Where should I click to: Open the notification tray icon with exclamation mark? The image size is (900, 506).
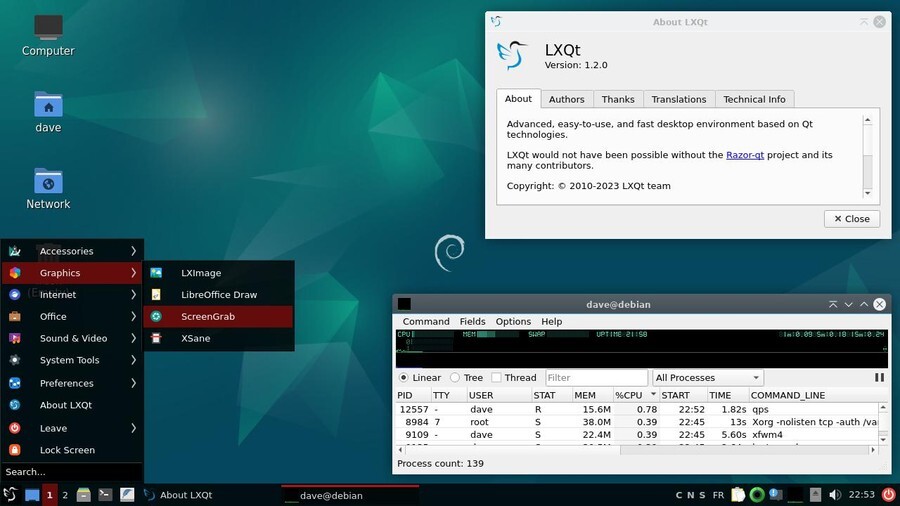point(775,495)
